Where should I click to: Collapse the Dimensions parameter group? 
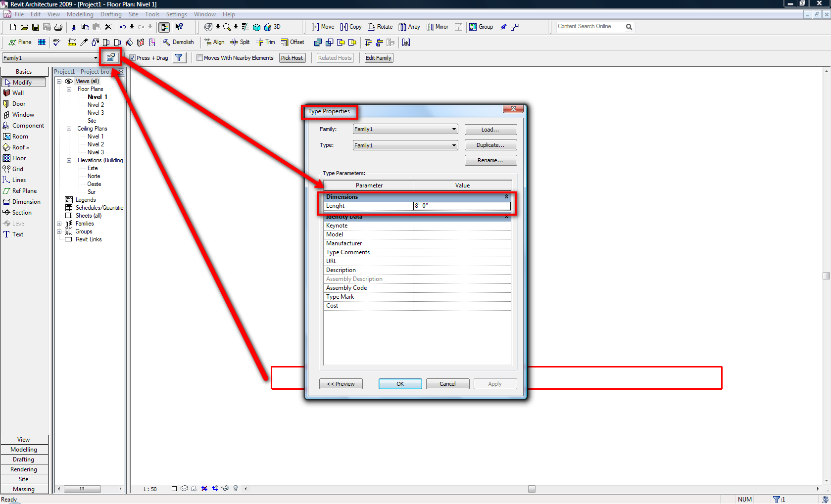coord(506,197)
